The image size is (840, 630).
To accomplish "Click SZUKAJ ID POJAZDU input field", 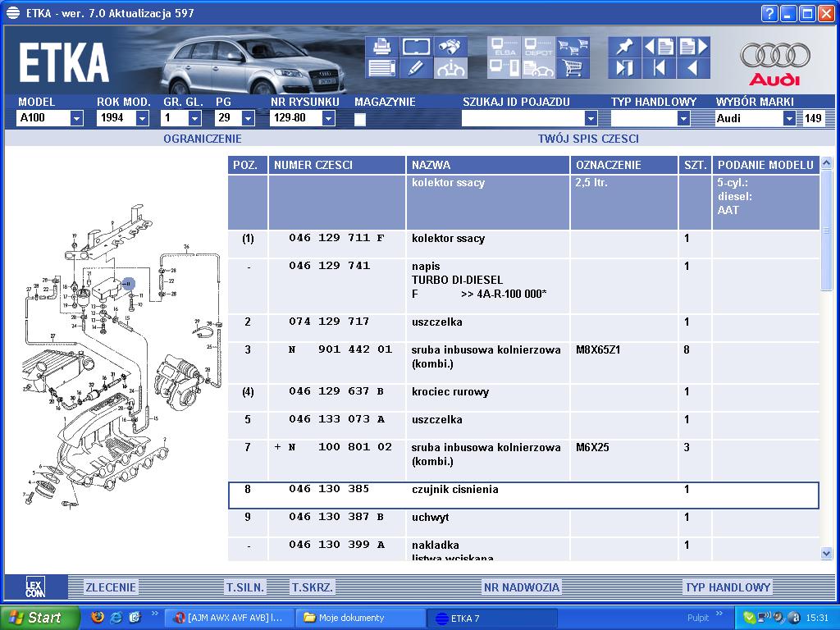I will (x=523, y=118).
